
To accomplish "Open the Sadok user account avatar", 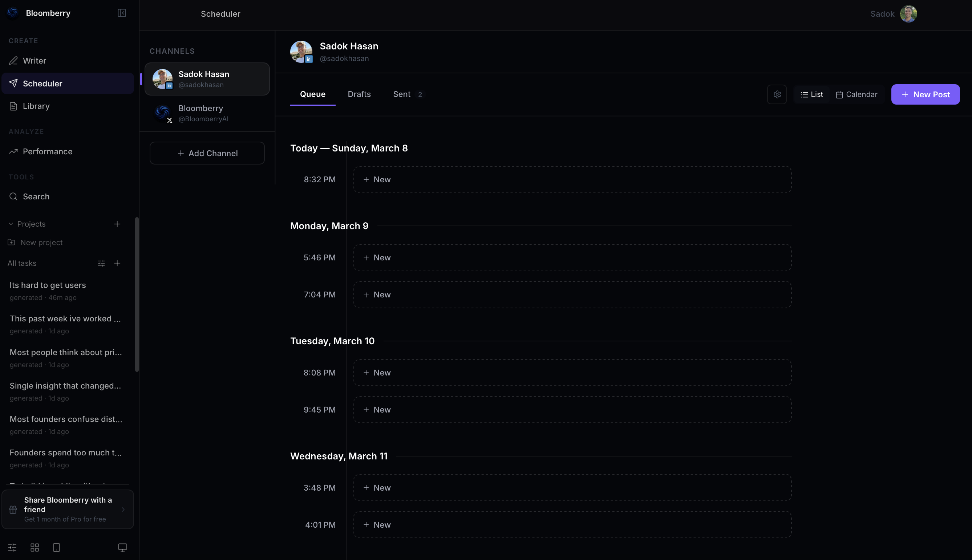I will [908, 14].
